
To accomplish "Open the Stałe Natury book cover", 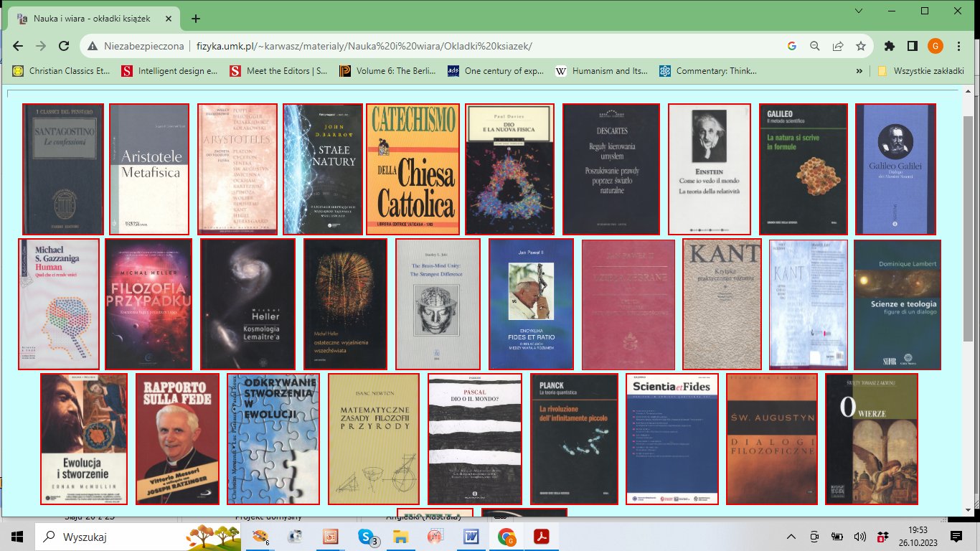I will pyautogui.click(x=322, y=169).
